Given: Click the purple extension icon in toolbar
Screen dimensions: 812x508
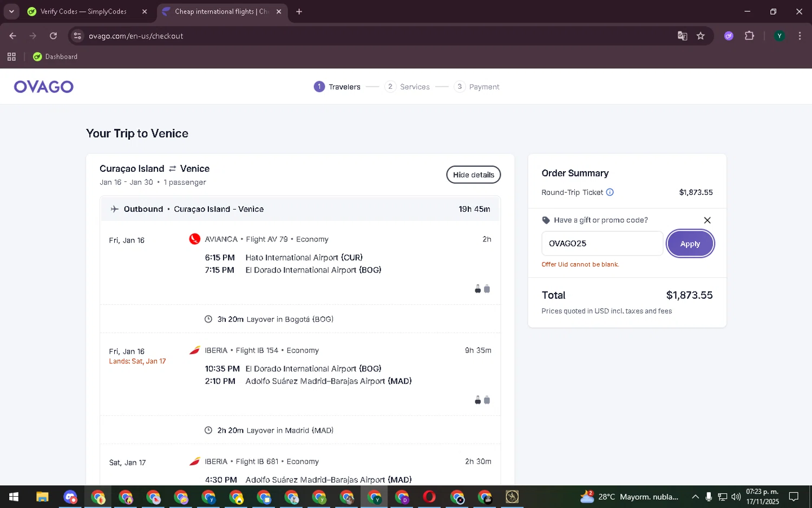Looking at the screenshot, I should tap(729, 36).
